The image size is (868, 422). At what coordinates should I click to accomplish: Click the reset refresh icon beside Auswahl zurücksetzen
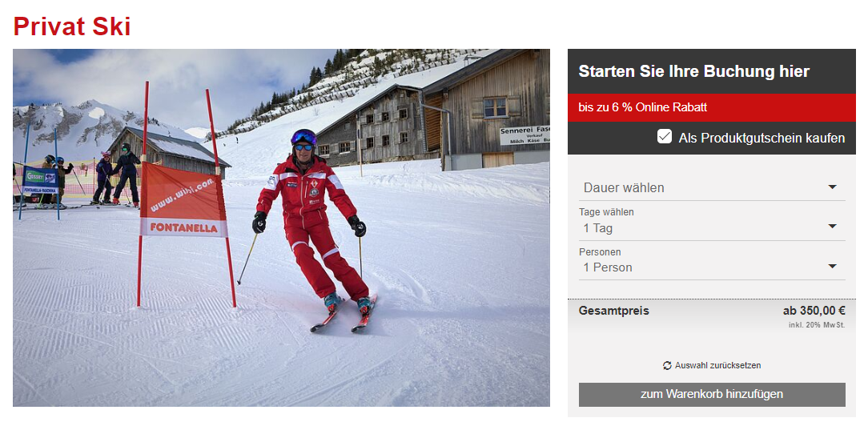[667, 365]
